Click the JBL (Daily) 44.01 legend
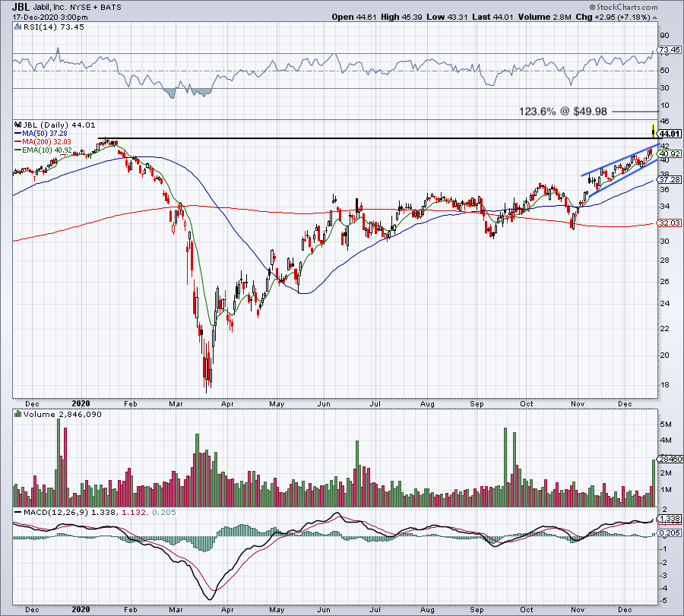This screenshot has width=684, height=616. click(59, 125)
